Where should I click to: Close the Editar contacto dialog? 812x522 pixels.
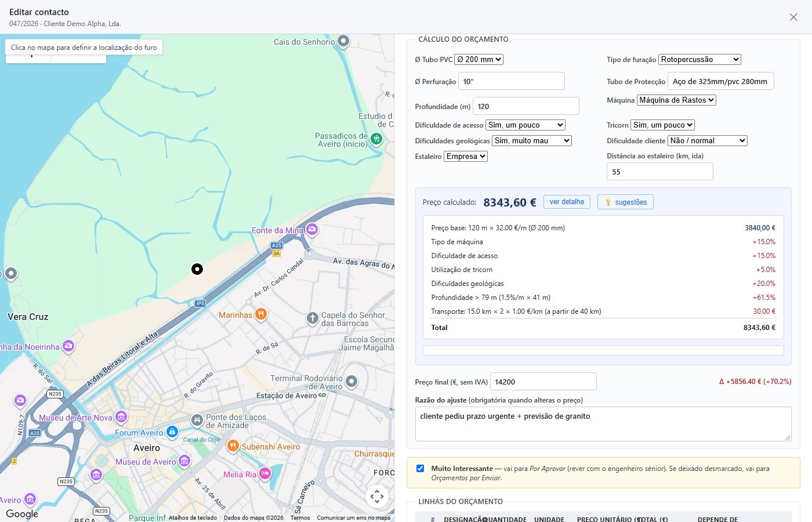tap(793, 17)
